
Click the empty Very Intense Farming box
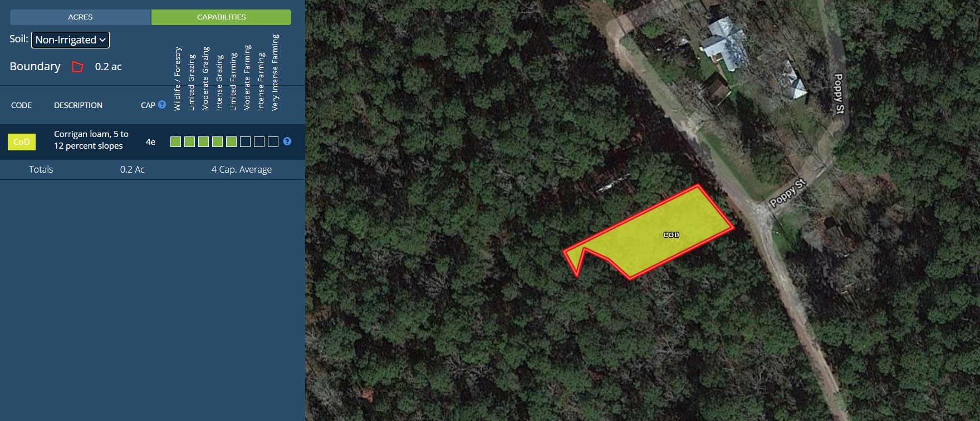click(x=273, y=142)
